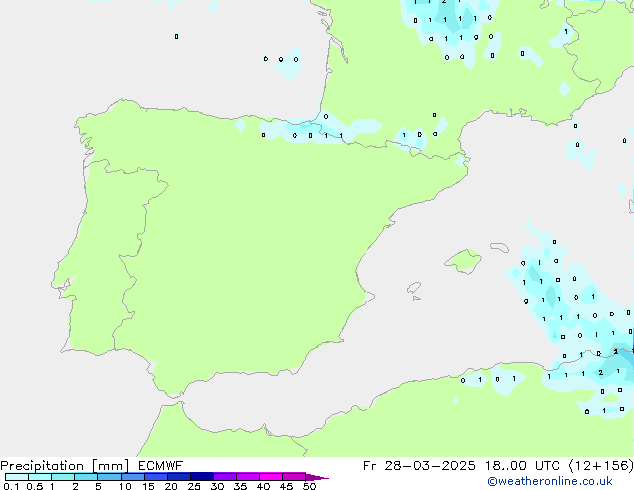Screen dimensions: 634x490
Task: Click the 'ECMWF' model label
Action: [160, 466]
